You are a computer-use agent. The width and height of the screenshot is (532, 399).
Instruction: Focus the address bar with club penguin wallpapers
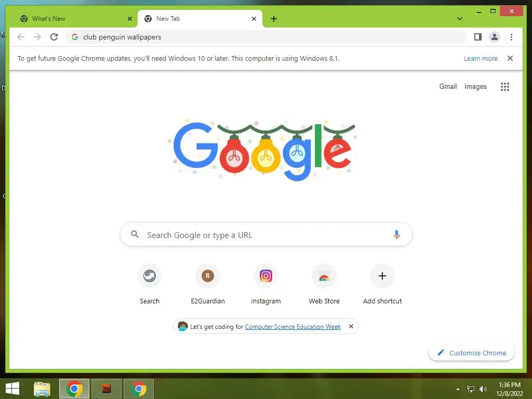[267, 37]
